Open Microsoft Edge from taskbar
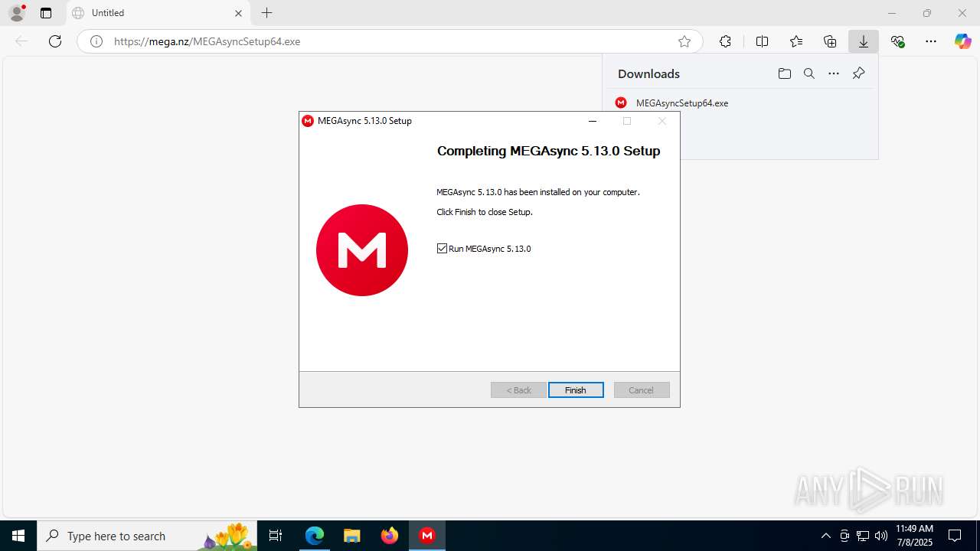The image size is (980, 551). click(x=315, y=536)
